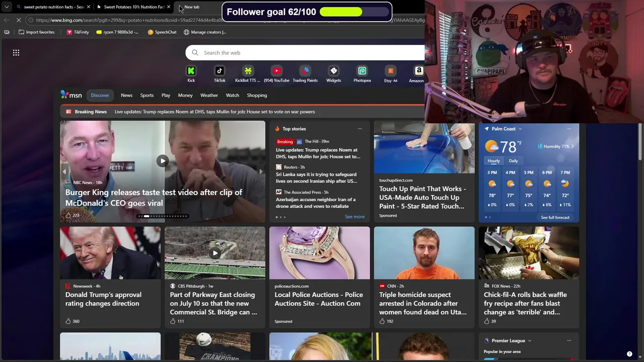
Task: Open the TikTok shortcut icon
Action: pos(219,71)
